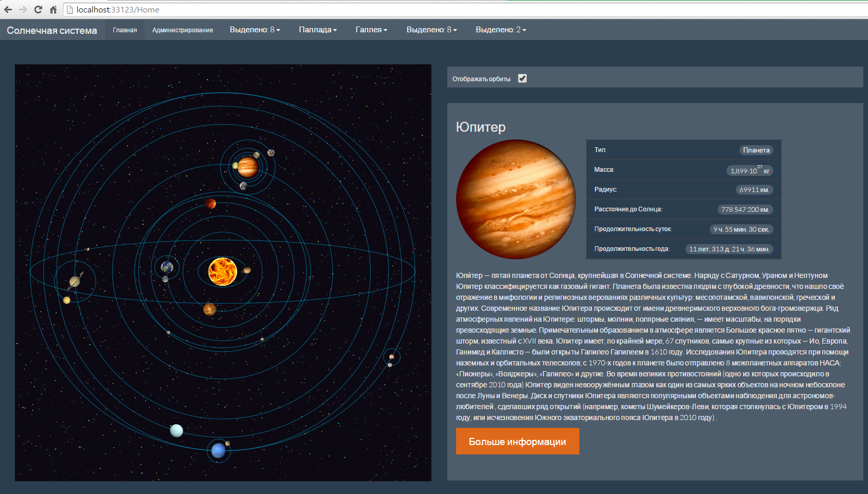
Task: Click the «Планета» type badge
Action: tap(756, 150)
